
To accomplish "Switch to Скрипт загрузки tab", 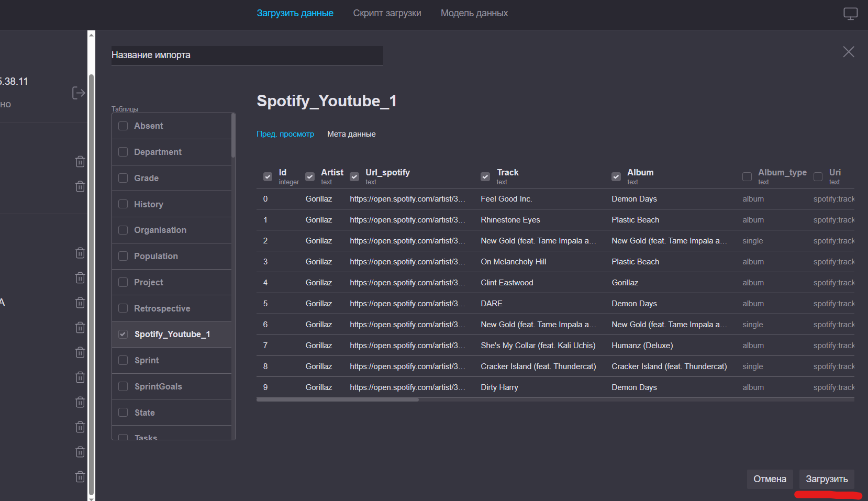I will 387,13.
